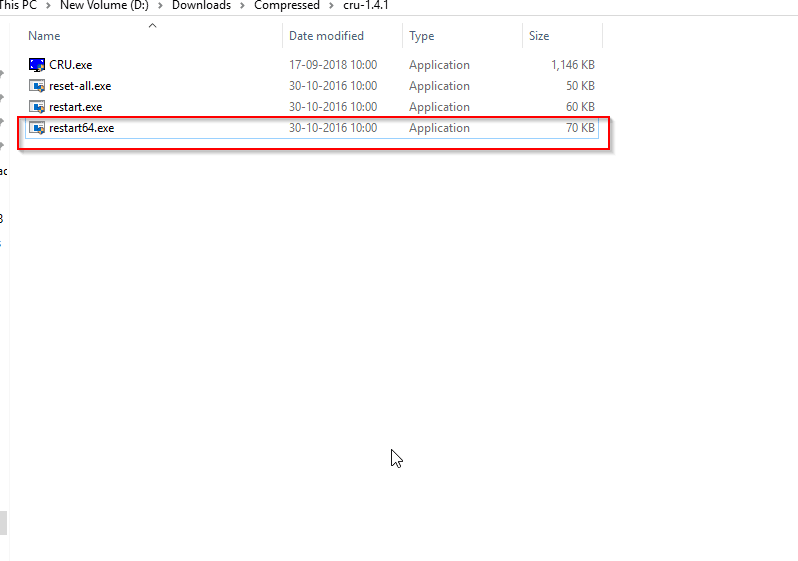Select the restart64.exe file name
The image size is (798, 561).
[x=81, y=128]
